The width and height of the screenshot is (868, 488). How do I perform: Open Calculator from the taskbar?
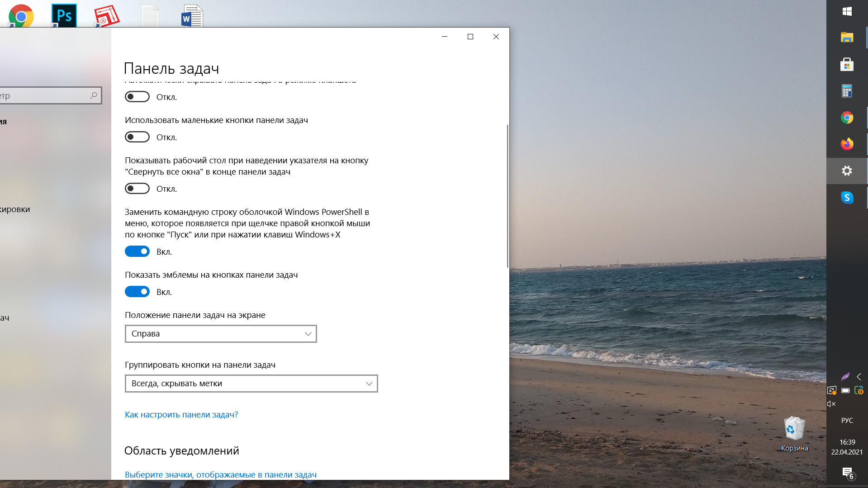coord(847,91)
